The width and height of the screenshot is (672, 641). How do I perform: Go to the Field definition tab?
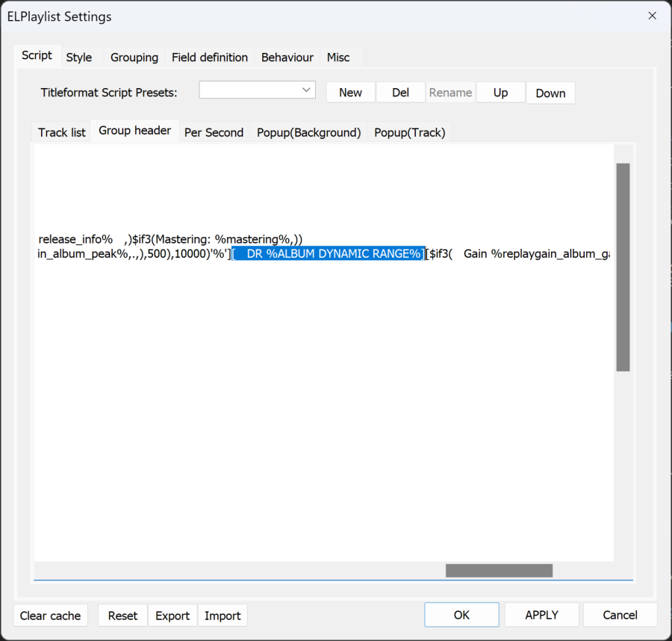click(x=210, y=57)
